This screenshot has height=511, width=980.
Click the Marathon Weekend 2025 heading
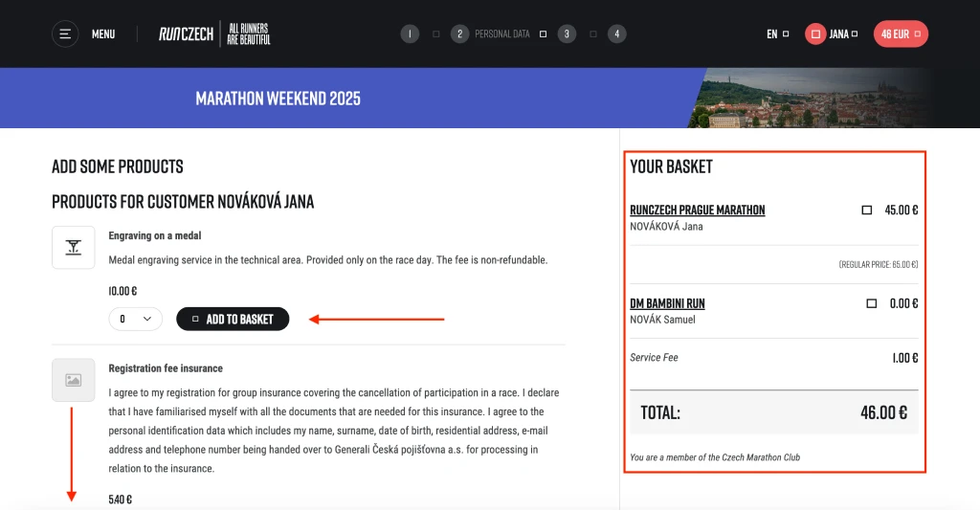(x=278, y=98)
